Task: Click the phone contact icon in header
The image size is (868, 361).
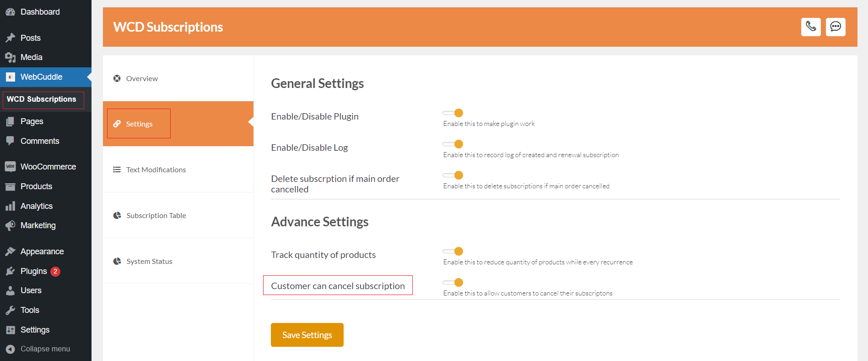Action: point(811,27)
